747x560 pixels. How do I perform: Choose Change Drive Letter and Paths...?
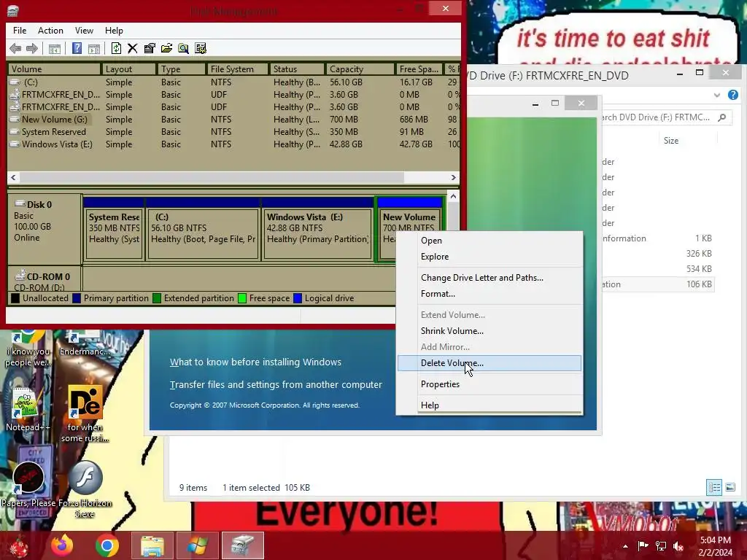pyautogui.click(x=489, y=278)
